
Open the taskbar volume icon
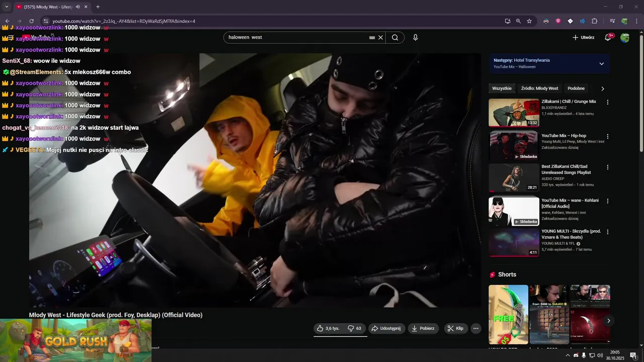600,355
